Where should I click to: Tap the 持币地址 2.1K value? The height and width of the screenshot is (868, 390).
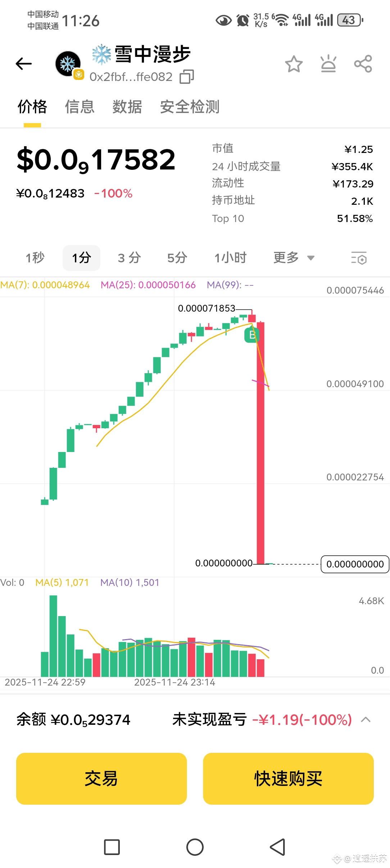click(362, 201)
